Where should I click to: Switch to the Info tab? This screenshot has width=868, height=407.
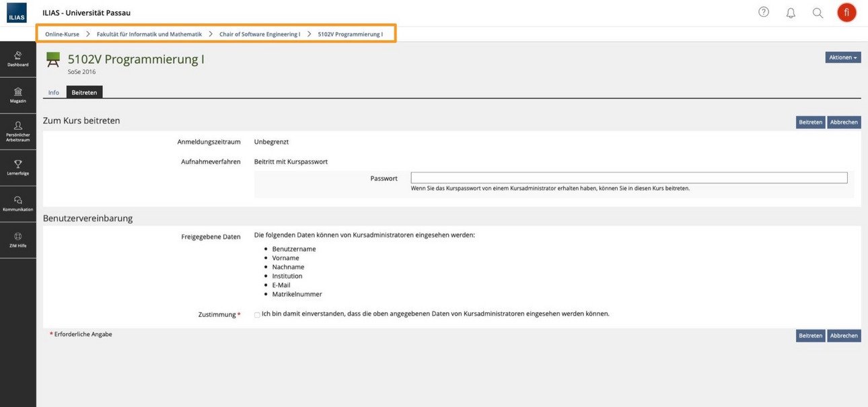click(x=54, y=92)
